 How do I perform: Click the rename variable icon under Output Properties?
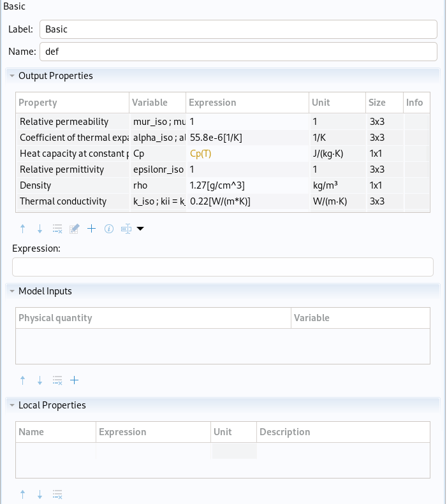click(126, 229)
